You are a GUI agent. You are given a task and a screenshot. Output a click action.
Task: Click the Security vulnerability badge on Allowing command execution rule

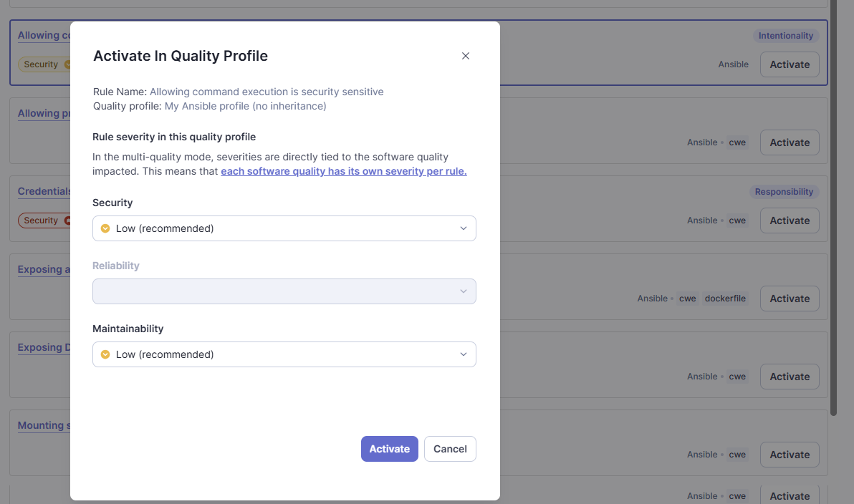(x=42, y=64)
